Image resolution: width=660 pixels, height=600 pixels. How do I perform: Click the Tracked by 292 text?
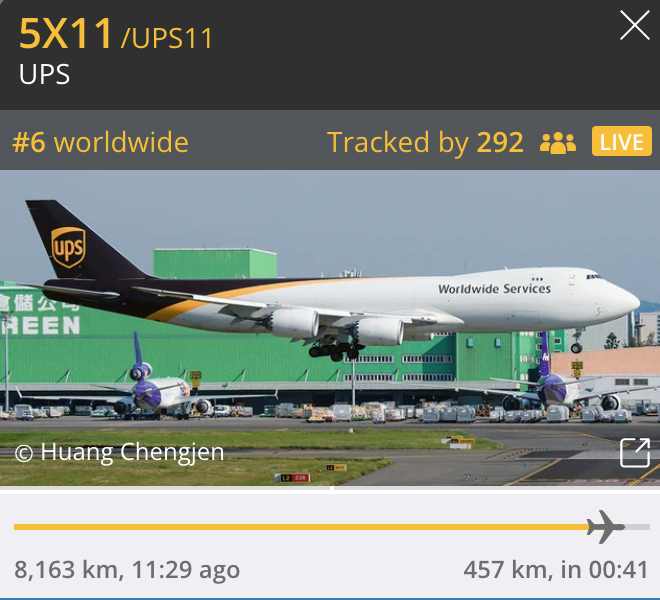(425, 142)
